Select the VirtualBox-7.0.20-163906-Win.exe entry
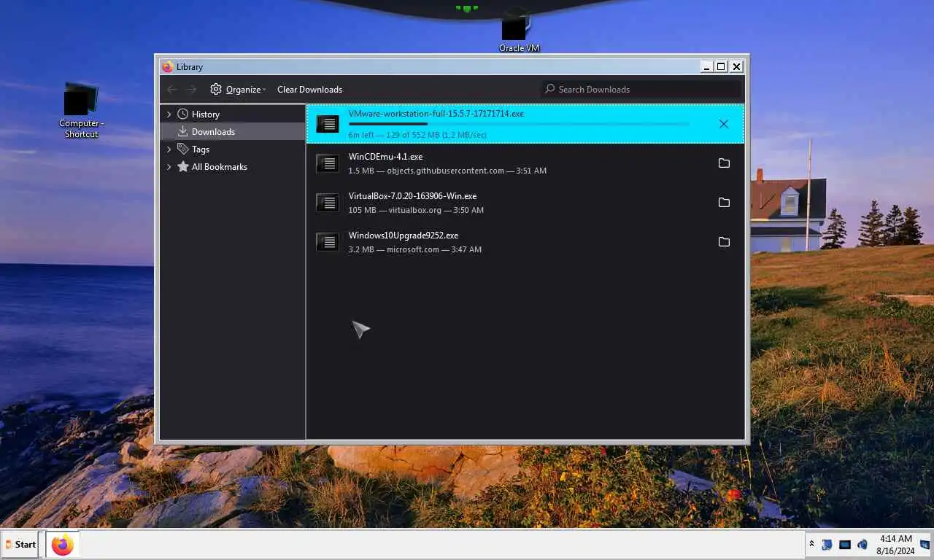 coord(525,203)
